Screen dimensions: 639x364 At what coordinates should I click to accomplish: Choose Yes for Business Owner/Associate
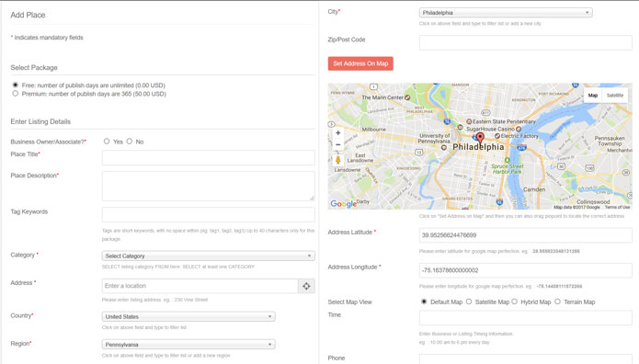tap(107, 142)
